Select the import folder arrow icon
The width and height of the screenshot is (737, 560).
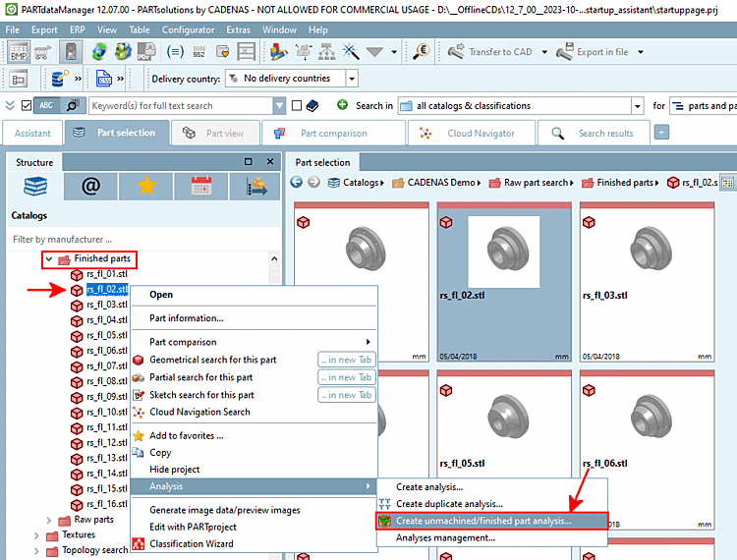click(x=256, y=187)
